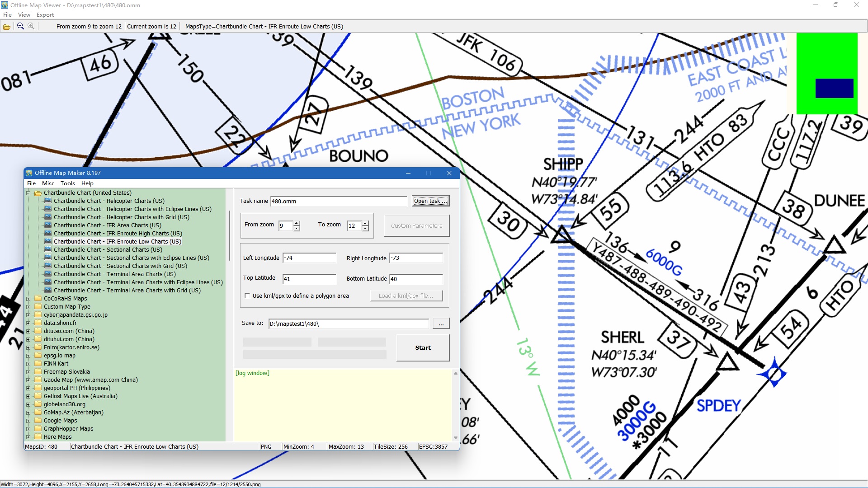Select GoMap.Az (Azerbaijan) tree item

pyautogui.click(x=74, y=413)
